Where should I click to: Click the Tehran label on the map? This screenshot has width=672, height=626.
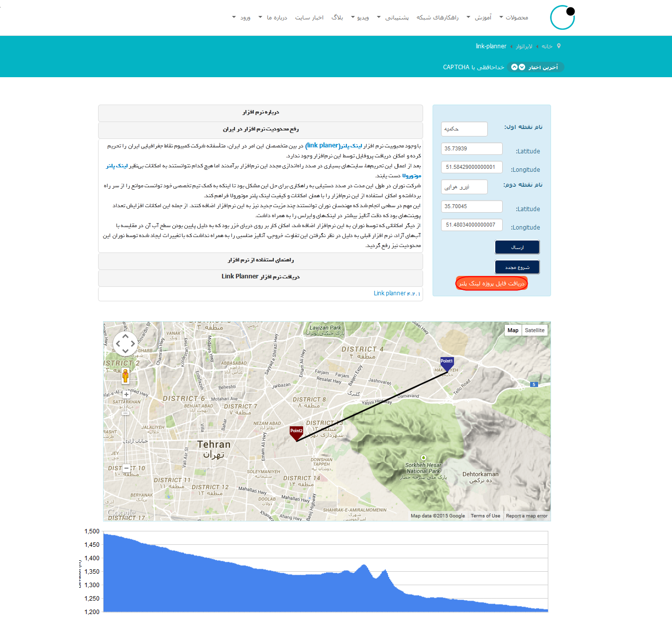214,444
